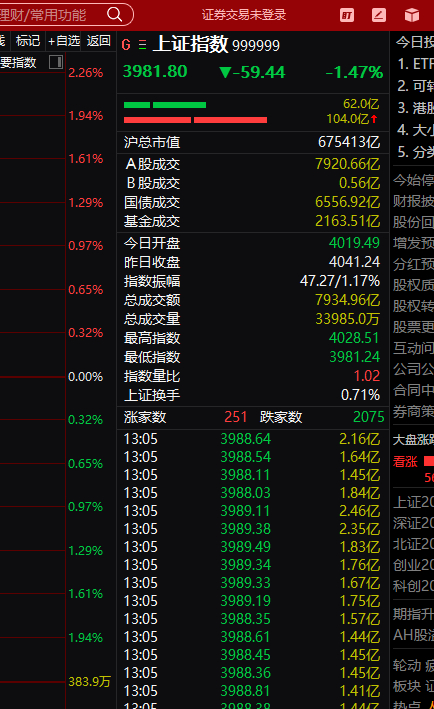Click the 上证换手 value 0.71%
The width and height of the screenshot is (434, 709).
point(360,395)
